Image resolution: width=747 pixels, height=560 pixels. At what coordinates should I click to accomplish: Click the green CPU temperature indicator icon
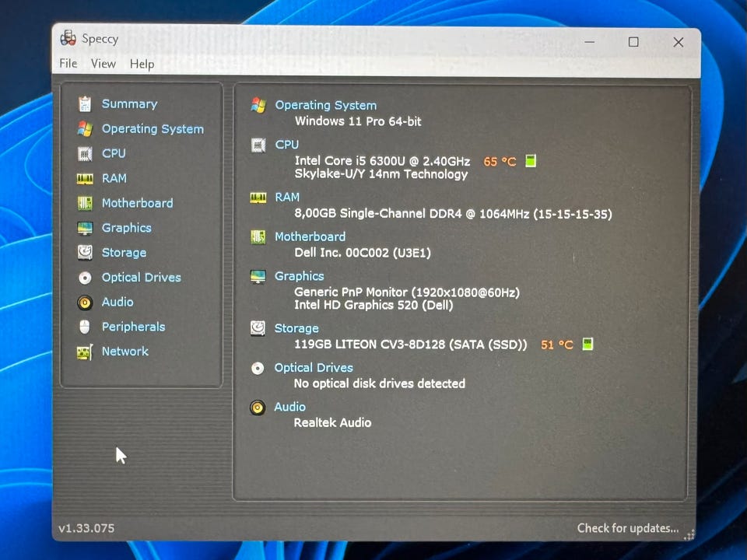(x=531, y=161)
